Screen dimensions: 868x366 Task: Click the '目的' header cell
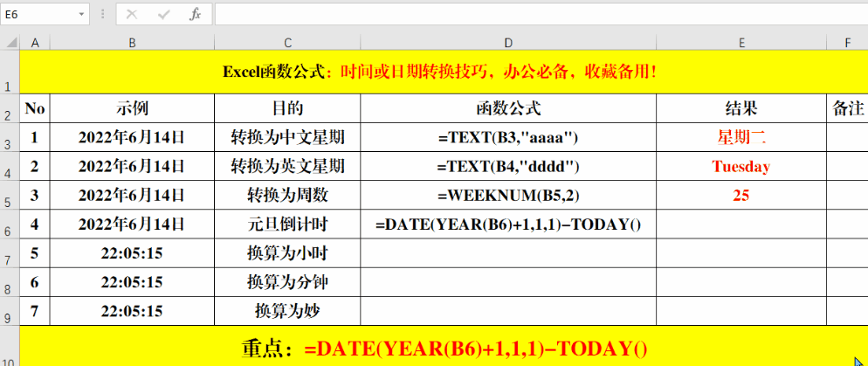click(x=287, y=108)
